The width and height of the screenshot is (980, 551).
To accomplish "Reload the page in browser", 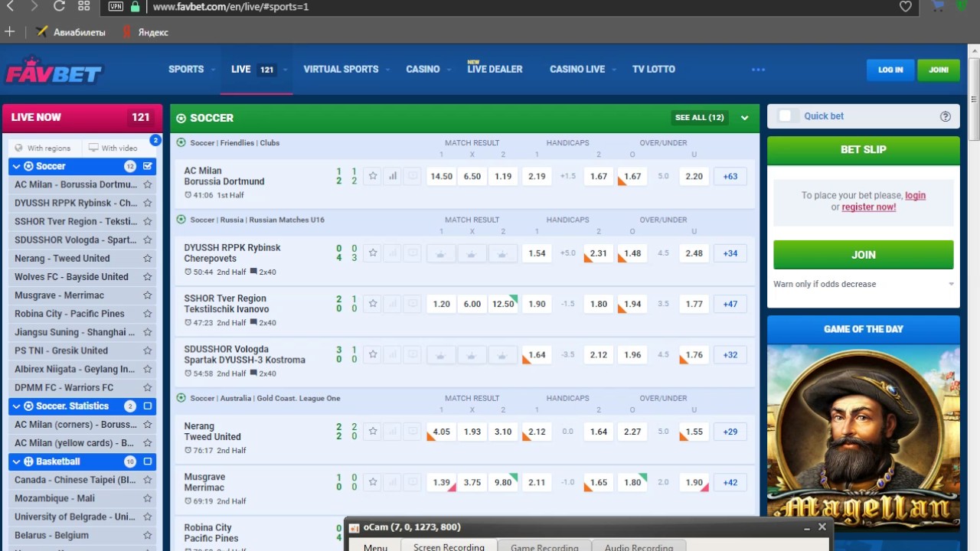I will [59, 6].
